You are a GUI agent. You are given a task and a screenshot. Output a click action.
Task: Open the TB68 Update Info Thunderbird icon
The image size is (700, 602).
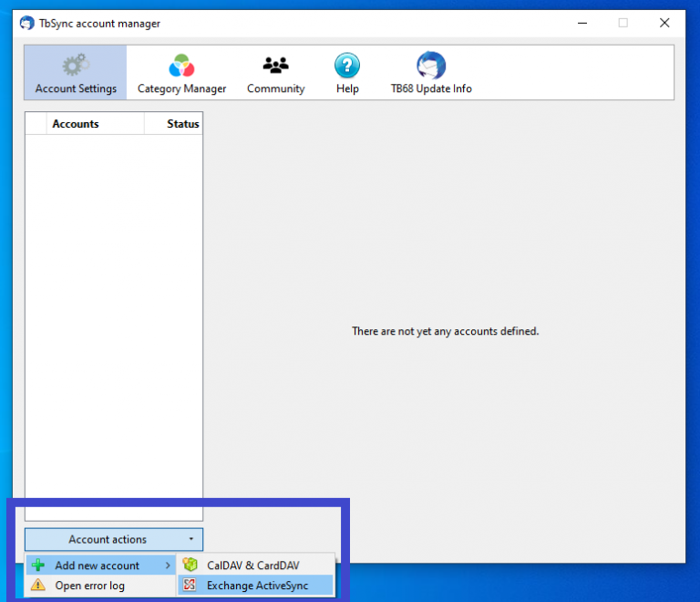[430, 66]
